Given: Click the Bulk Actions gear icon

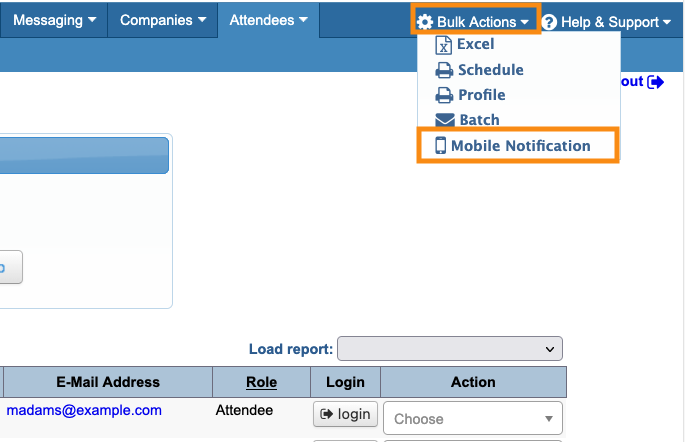Looking at the screenshot, I should 425,22.
